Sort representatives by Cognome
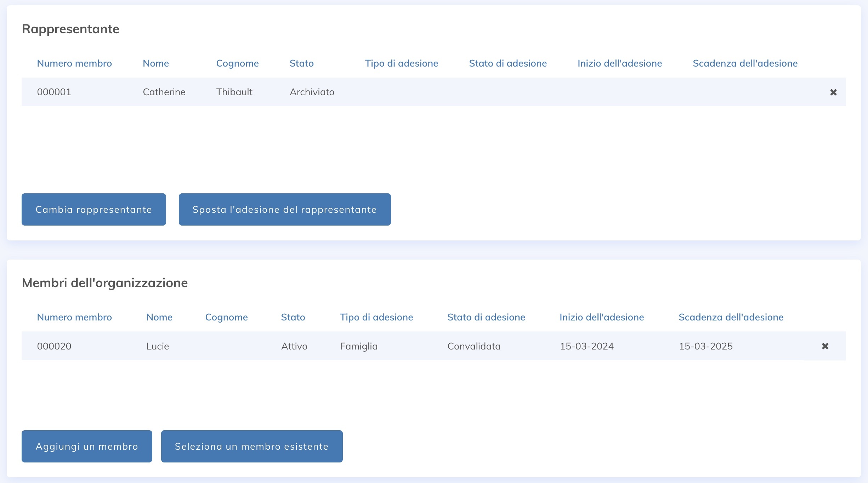The image size is (868, 483). [238, 63]
